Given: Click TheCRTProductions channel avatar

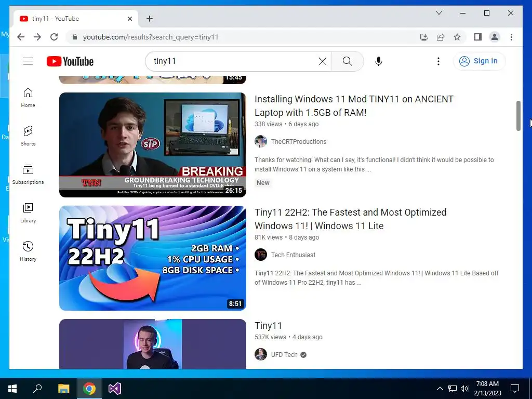Looking at the screenshot, I should coord(261,141).
